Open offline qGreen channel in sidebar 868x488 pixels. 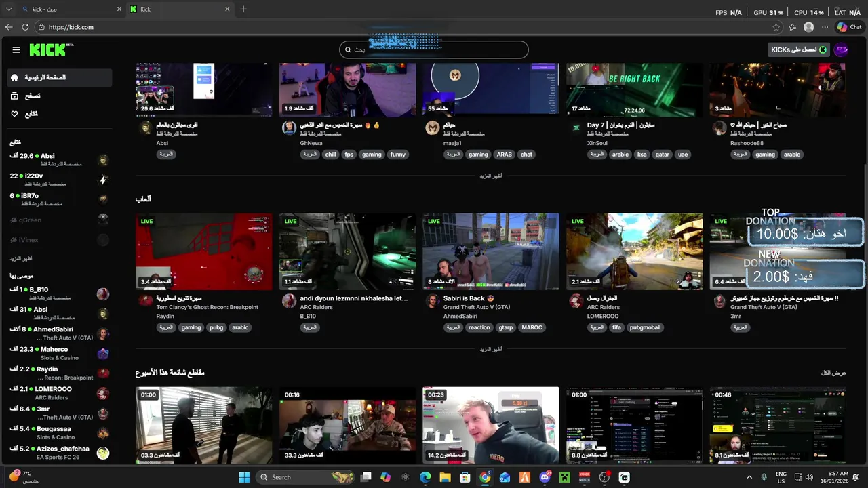tap(60, 220)
